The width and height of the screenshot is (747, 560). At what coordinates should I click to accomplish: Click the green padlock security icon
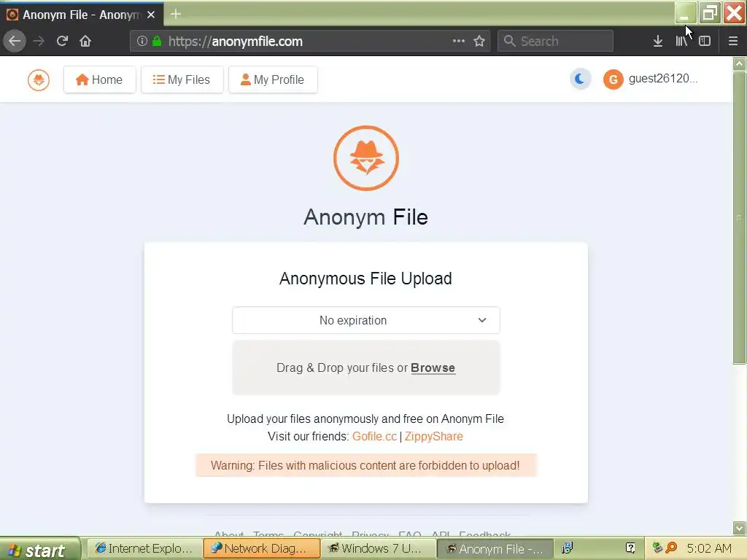157,41
